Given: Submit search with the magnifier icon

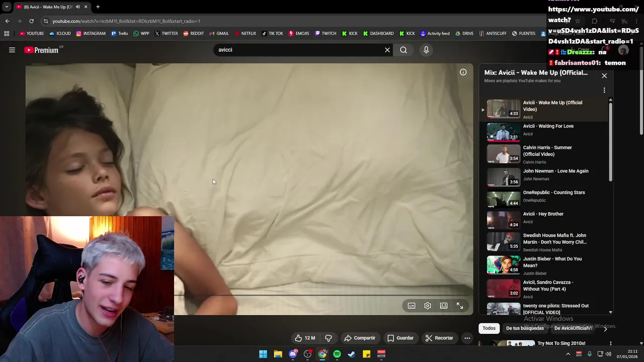Looking at the screenshot, I should 404,50.
